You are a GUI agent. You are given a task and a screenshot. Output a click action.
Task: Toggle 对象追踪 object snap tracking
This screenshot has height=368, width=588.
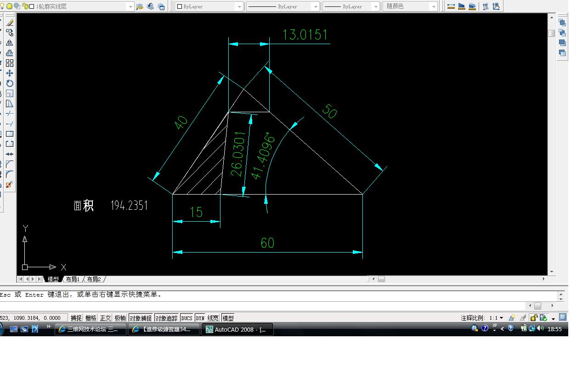click(x=166, y=318)
